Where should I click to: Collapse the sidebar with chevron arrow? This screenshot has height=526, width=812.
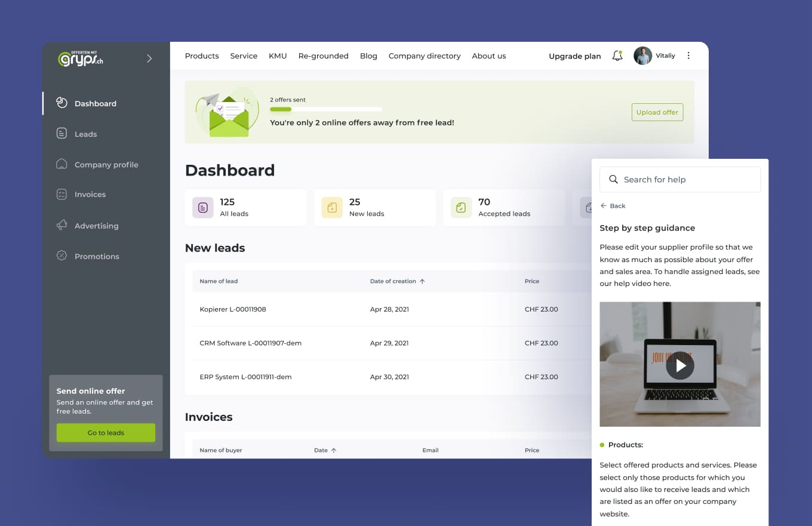click(149, 59)
